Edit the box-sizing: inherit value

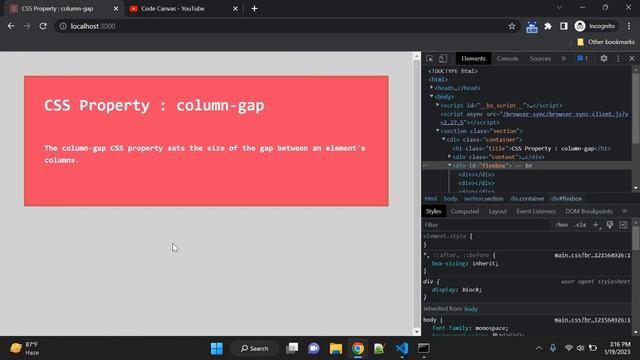pyautogui.click(x=485, y=264)
